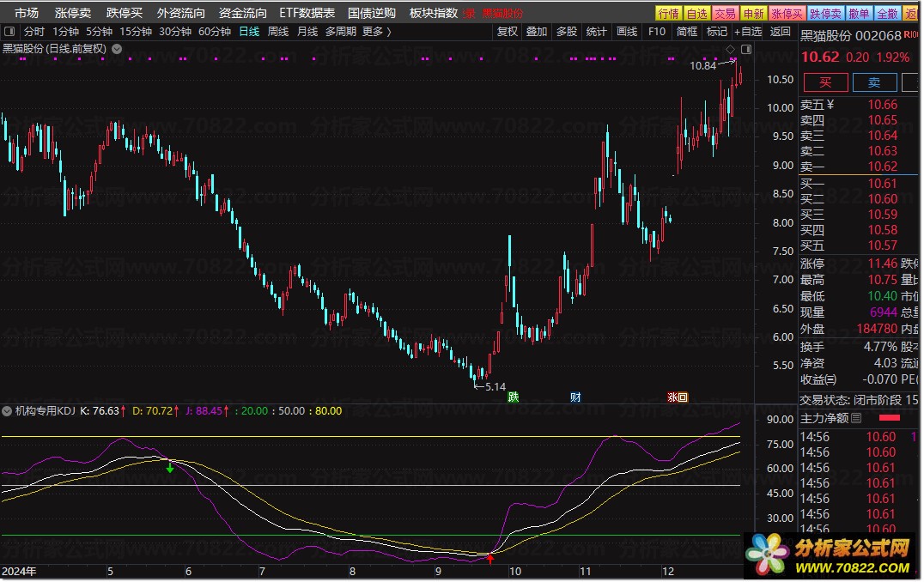This screenshot has width=924, height=582.
Task: Expand chart title 黑猫股份 dropdown arrow
Action: 117,49
